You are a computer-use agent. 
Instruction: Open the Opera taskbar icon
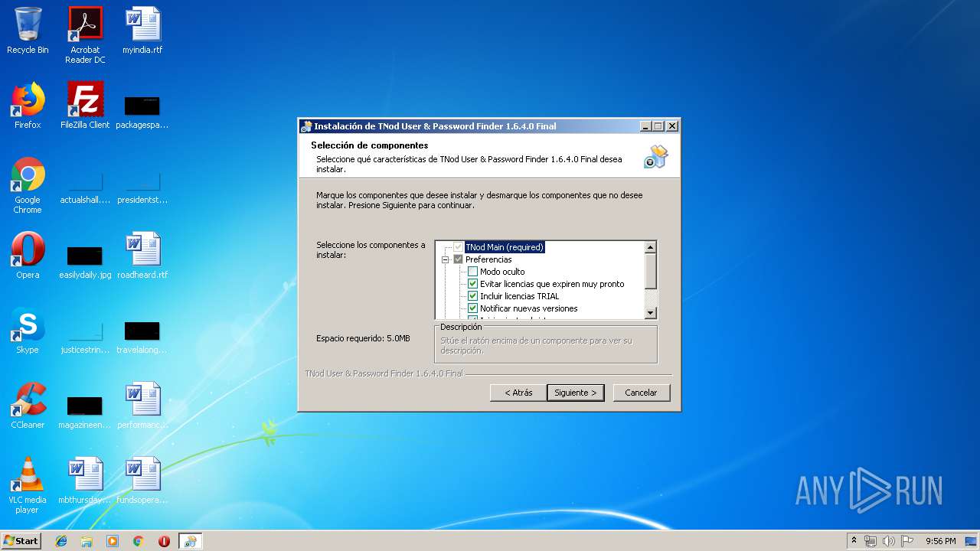point(164,541)
